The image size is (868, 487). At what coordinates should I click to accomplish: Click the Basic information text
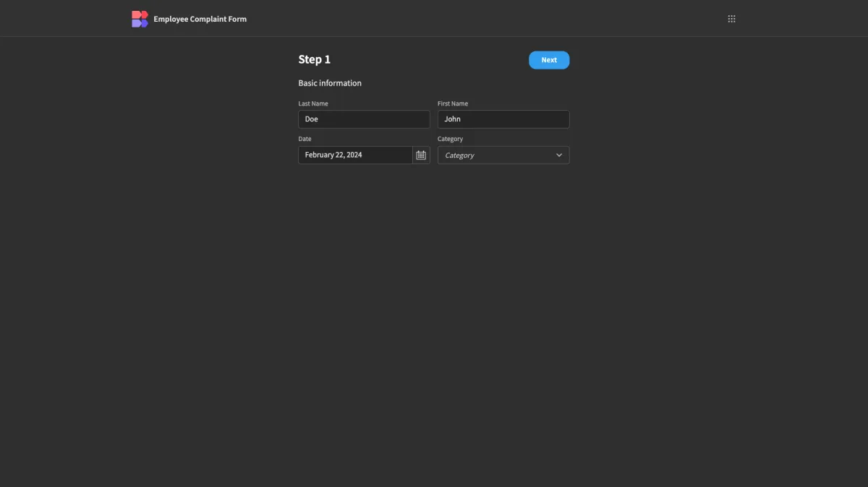[330, 83]
